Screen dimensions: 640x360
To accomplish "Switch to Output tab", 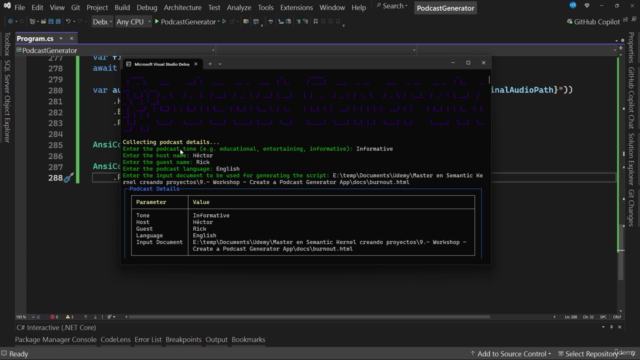I will click(x=216, y=339).
